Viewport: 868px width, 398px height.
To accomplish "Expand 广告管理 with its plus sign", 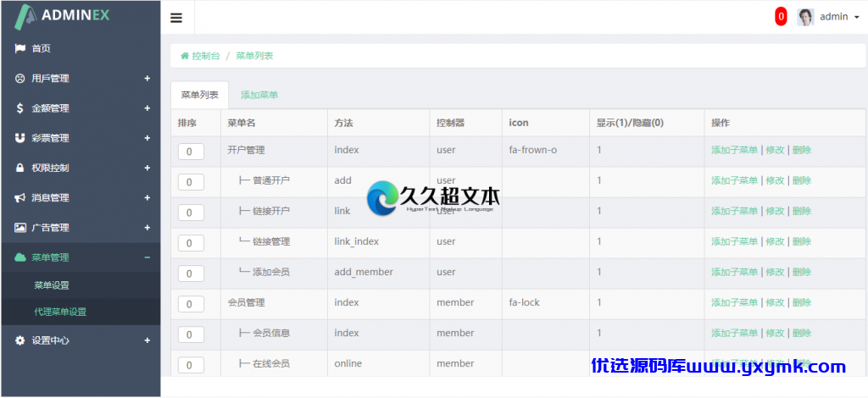I will tap(147, 228).
